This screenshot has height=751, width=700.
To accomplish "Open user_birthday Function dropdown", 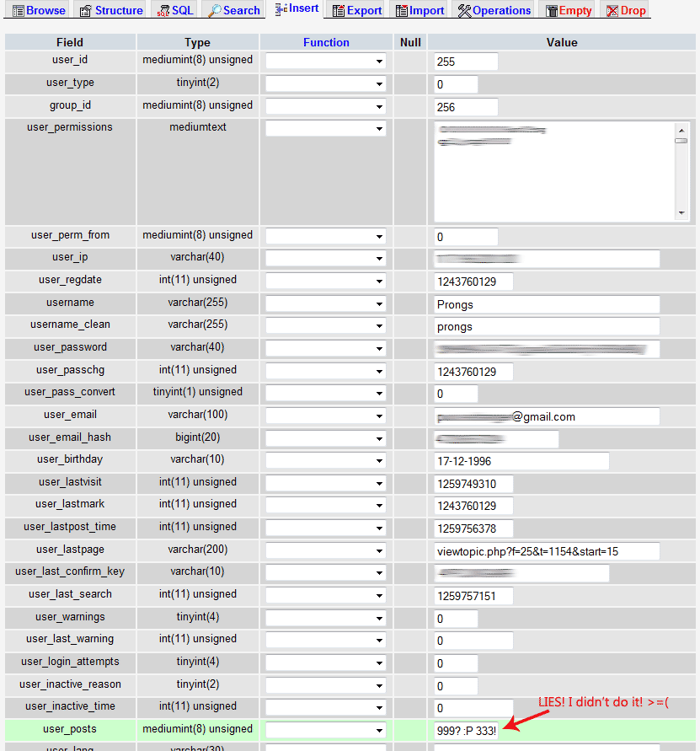I will [x=325, y=460].
